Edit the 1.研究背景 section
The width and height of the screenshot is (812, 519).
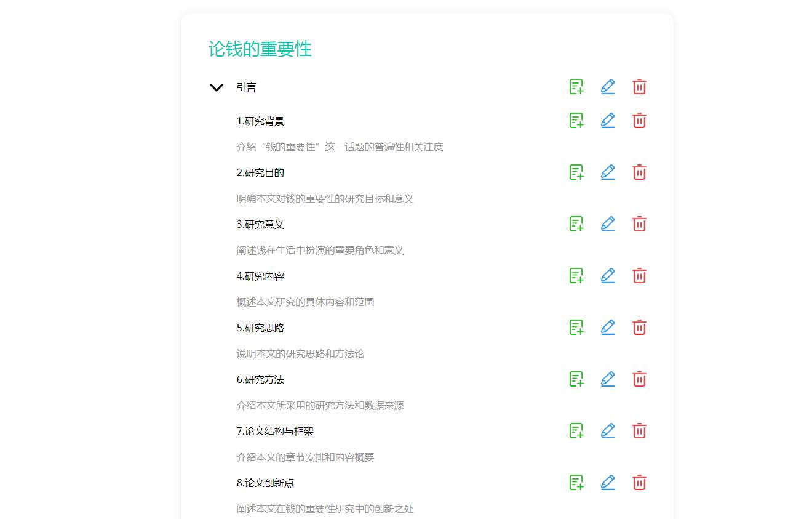(608, 121)
